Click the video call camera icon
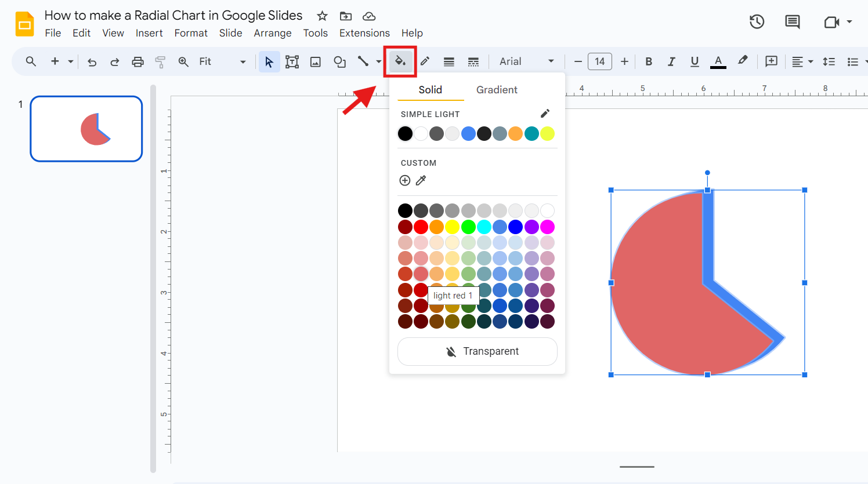Screen dimensions: 868x484 831,22
